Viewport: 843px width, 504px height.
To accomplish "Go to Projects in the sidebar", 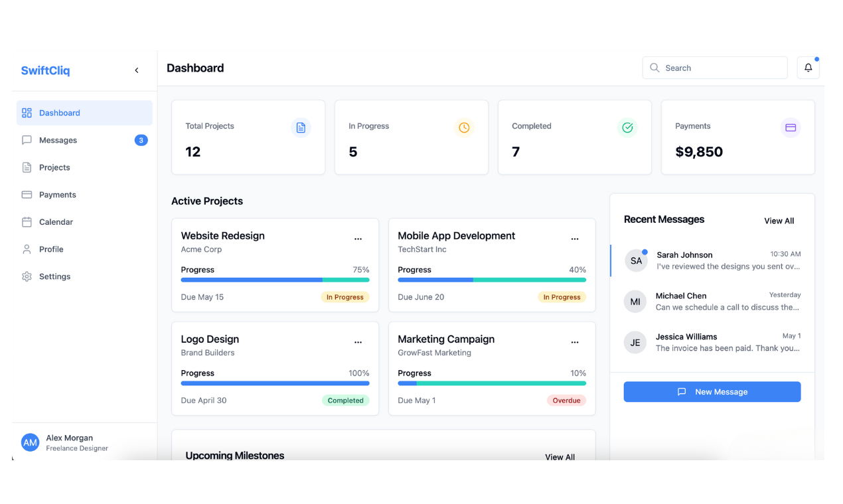I will 84,167.
